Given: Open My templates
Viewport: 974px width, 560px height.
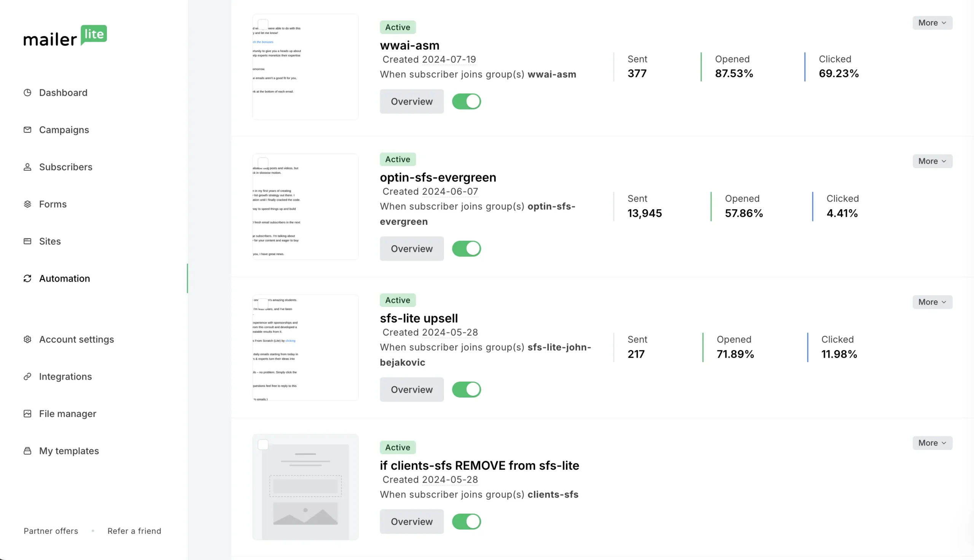Looking at the screenshot, I should click(x=69, y=451).
